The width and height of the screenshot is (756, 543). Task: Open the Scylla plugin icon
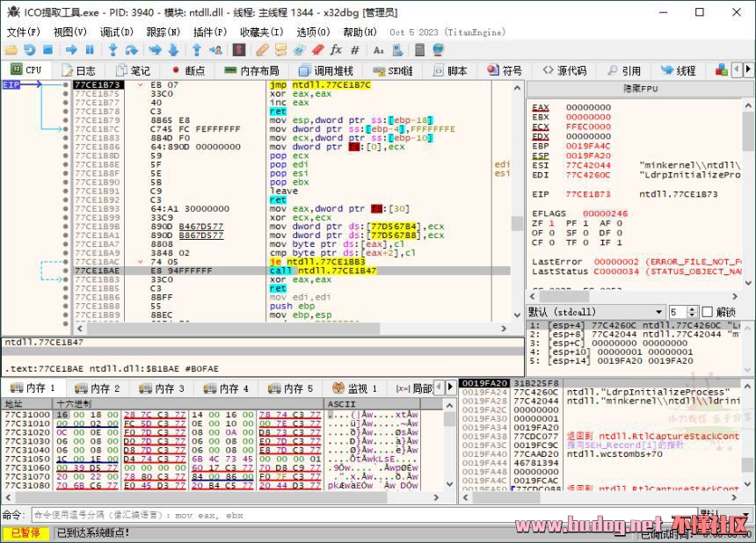pos(241,51)
